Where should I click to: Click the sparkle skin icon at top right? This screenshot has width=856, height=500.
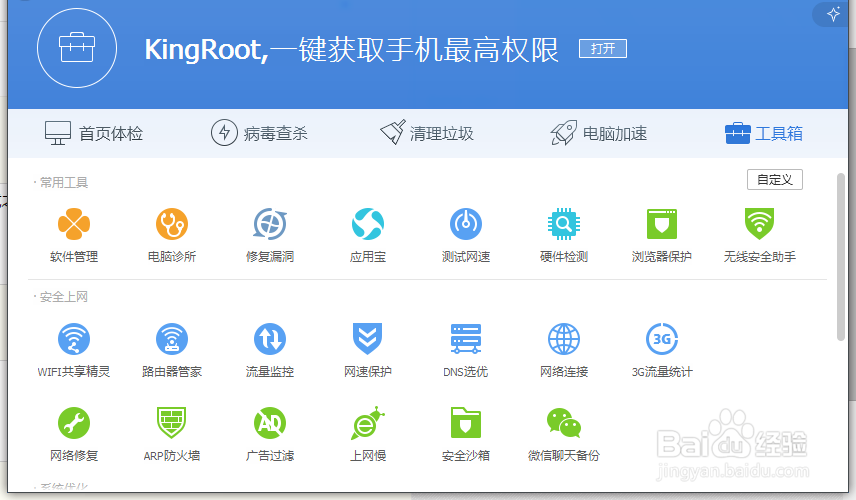833,14
